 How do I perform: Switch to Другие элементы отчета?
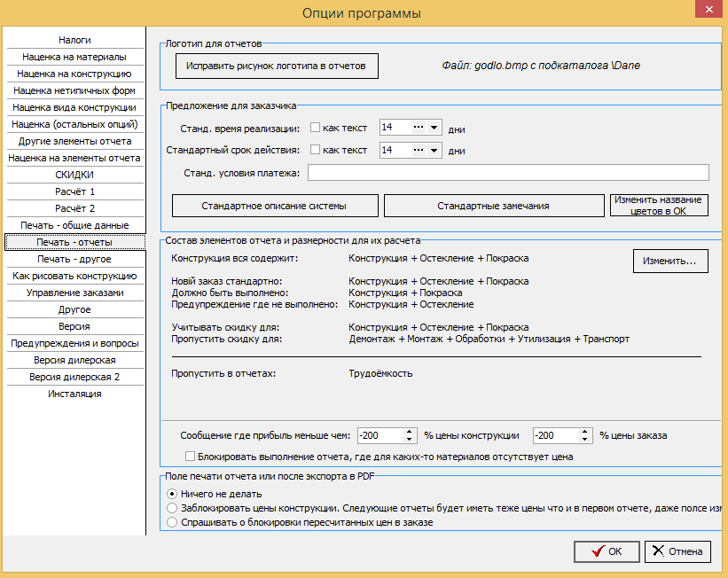point(74,141)
